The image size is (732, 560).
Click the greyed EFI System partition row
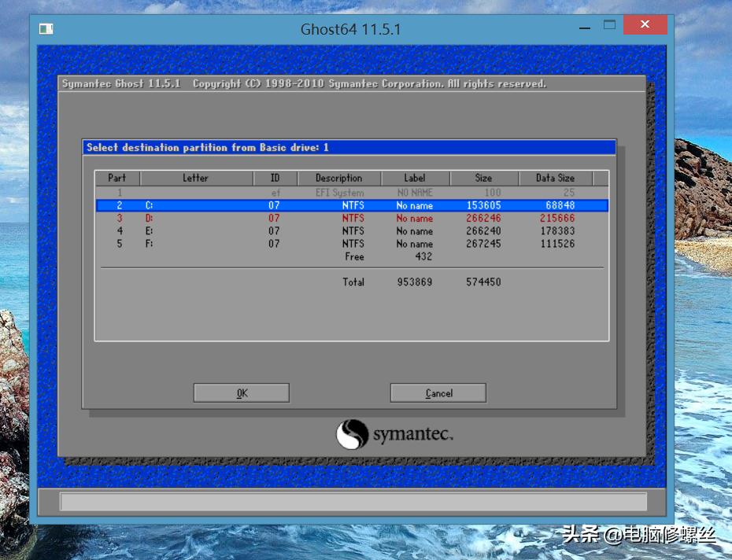pos(351,193)
